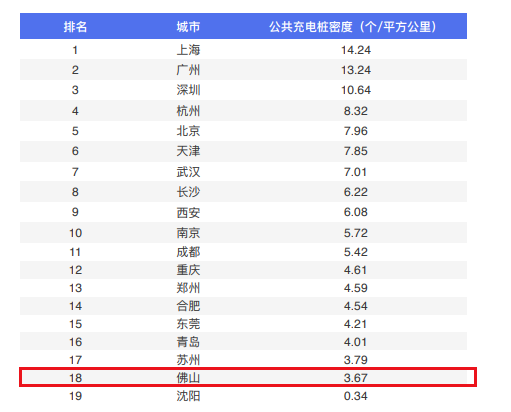Click rank number 10 in 南京 row
511x412 pixels.
(x=76, y=233)
